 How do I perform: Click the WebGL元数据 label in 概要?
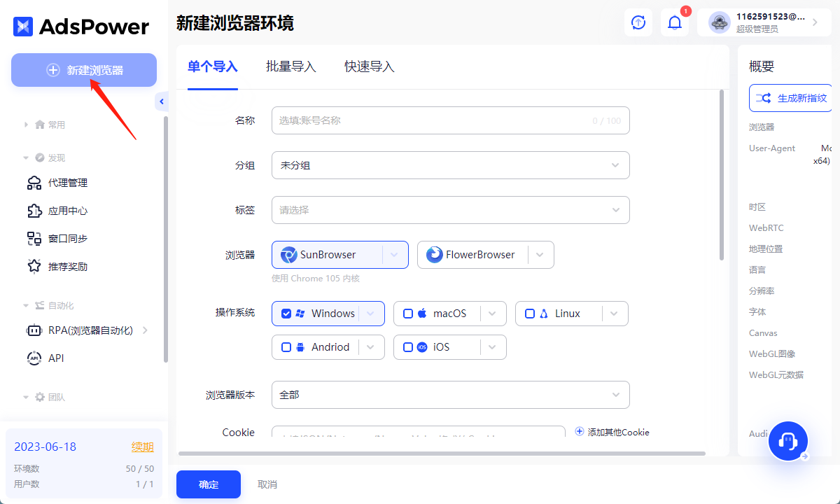(x=776, y=375)
